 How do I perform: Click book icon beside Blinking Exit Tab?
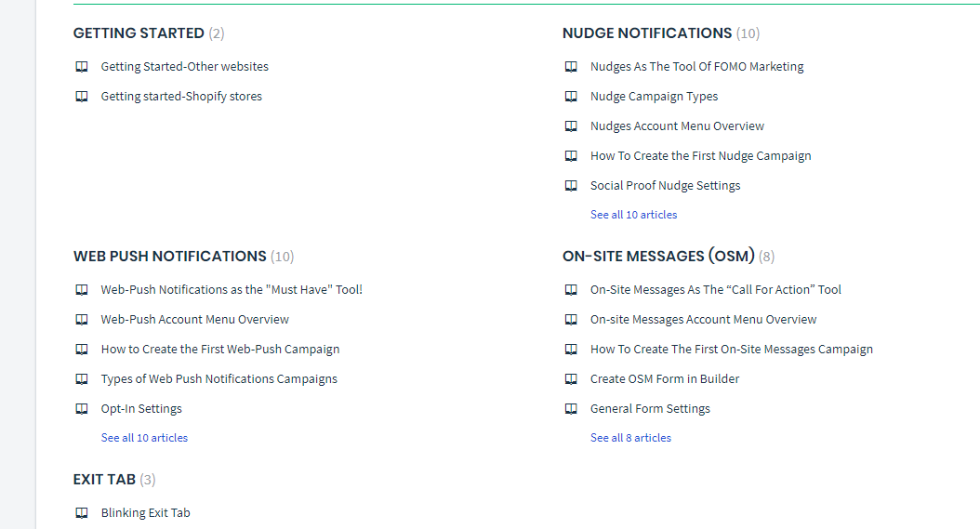82,513
